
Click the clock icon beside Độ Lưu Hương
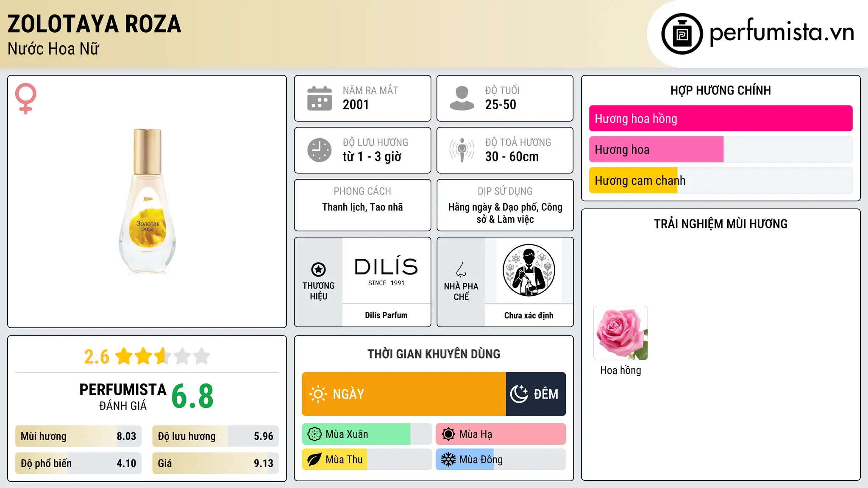320,150
